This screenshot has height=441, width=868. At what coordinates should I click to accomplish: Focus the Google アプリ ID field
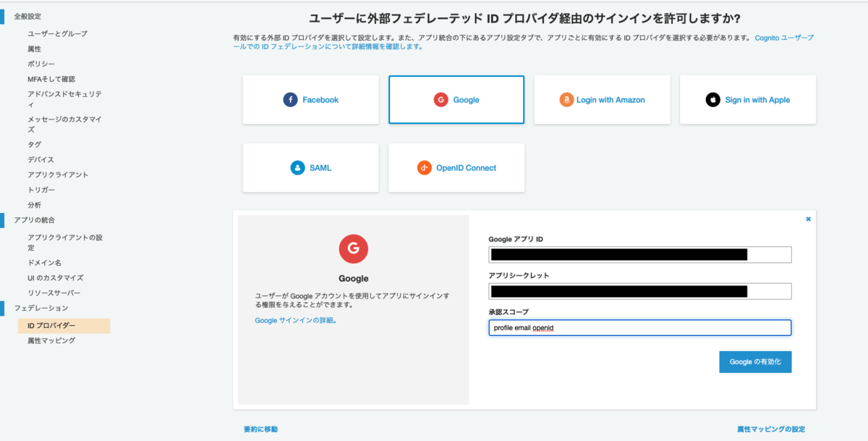(x=640, y=255)
